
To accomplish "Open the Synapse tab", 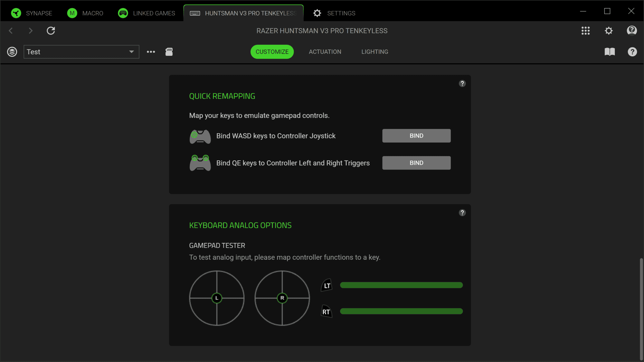I will point(32,13).
